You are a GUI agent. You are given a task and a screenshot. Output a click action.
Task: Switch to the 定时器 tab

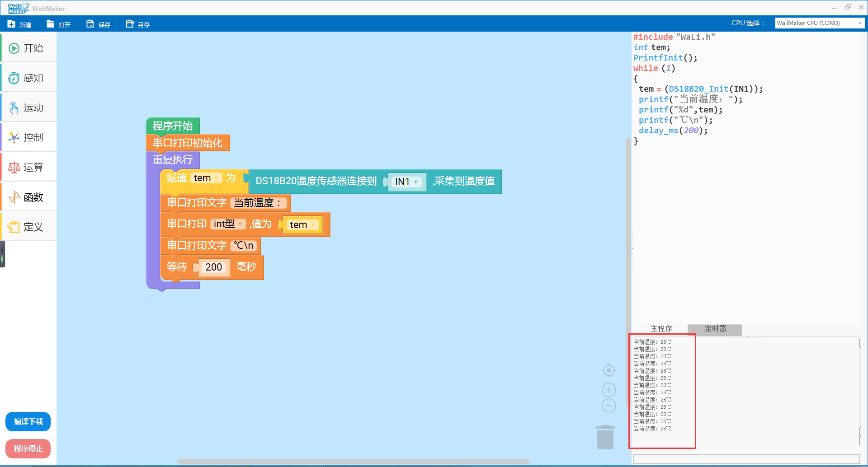click(x=715, y=329)
